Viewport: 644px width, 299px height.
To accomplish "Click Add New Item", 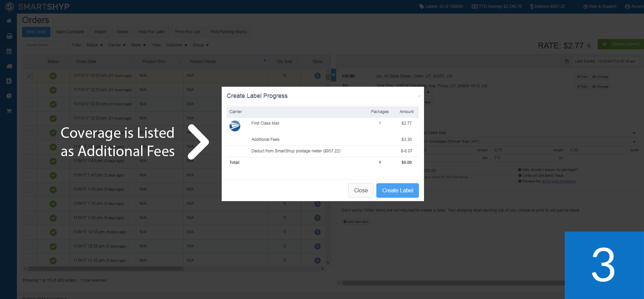I will tap(356, 222).
